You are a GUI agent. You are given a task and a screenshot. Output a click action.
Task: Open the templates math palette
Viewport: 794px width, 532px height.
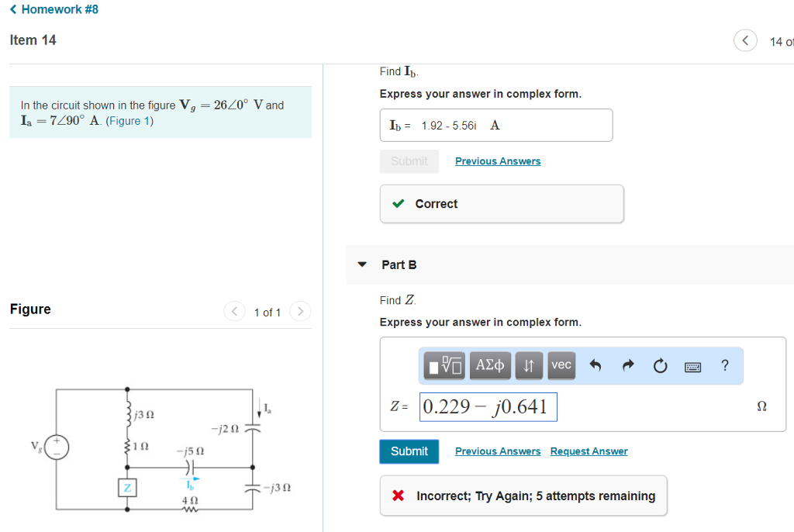[445, 365]
